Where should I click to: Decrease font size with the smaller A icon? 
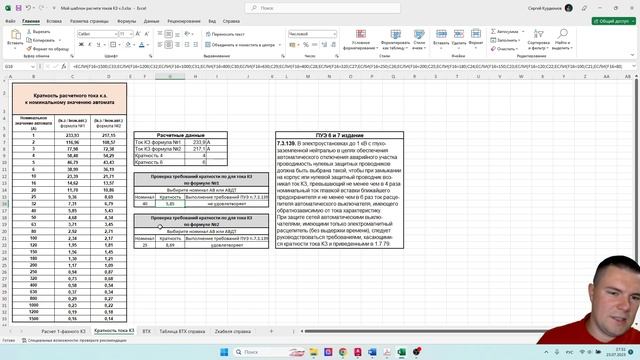pyautogui.click(x=147, y=34)
